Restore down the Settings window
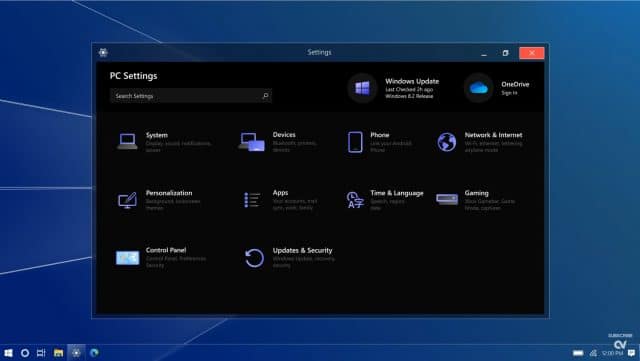This screenshot has width=640, height=361. (x=506, y=53)
